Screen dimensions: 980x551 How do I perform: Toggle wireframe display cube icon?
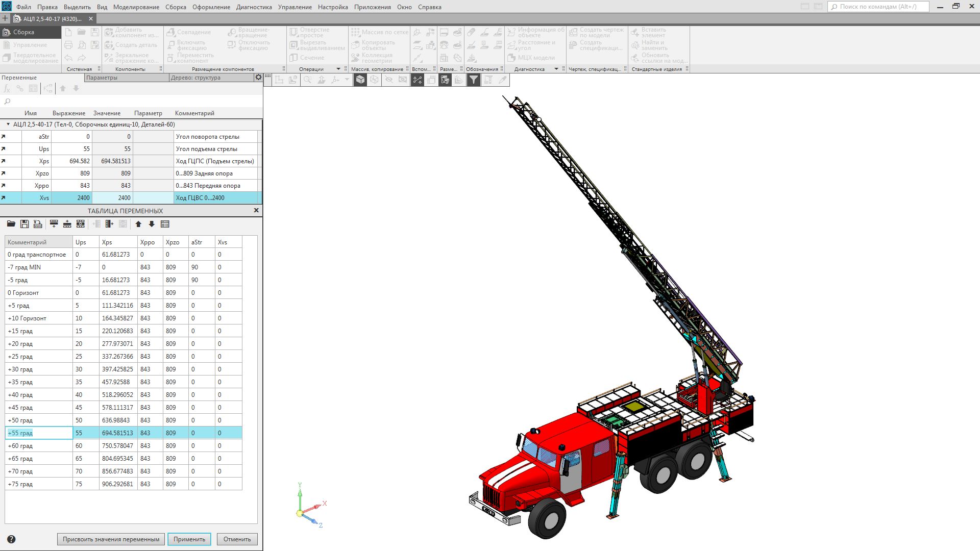click(x=374, y=80)
